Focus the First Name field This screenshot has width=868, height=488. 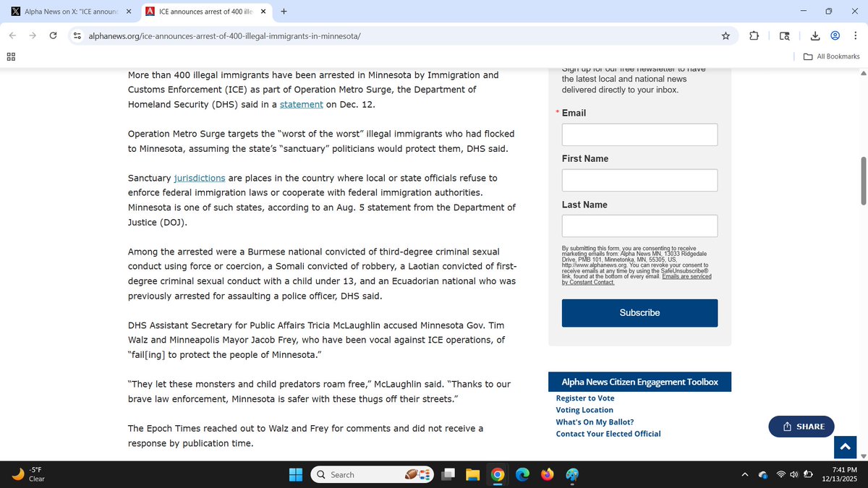tap(639, 180)
